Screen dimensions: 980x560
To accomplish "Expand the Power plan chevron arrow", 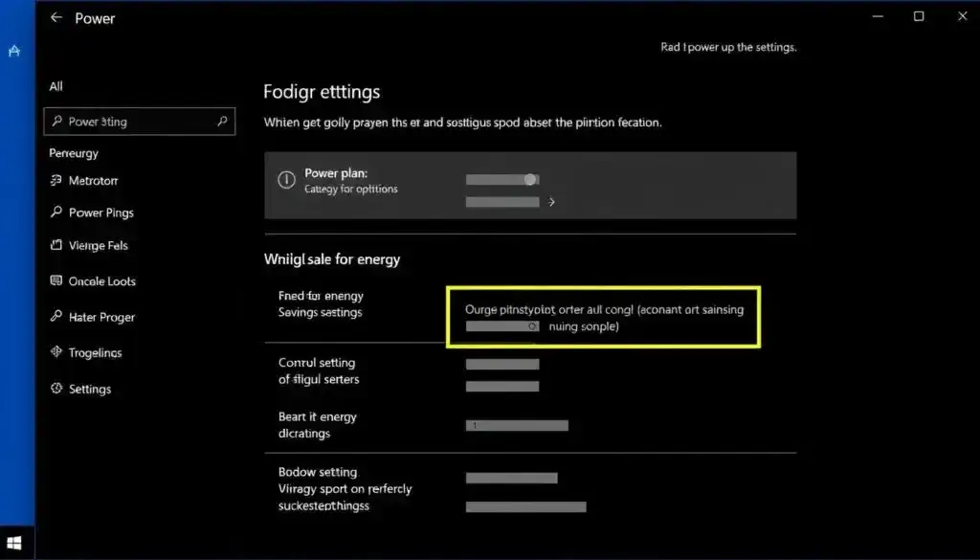I will (x=551, y=202).
